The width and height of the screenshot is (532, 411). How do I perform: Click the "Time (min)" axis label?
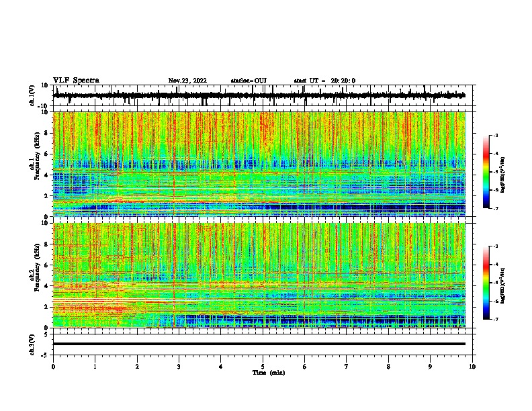tap(269, 373)
